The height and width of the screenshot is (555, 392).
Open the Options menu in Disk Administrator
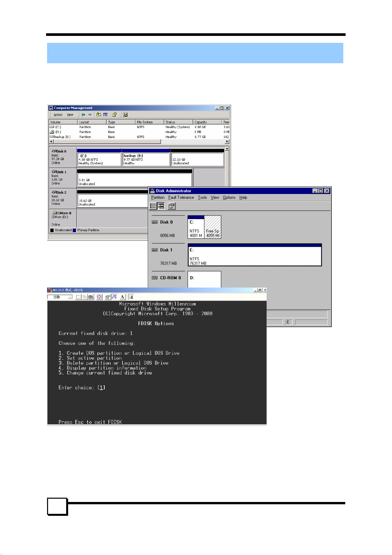229,198
